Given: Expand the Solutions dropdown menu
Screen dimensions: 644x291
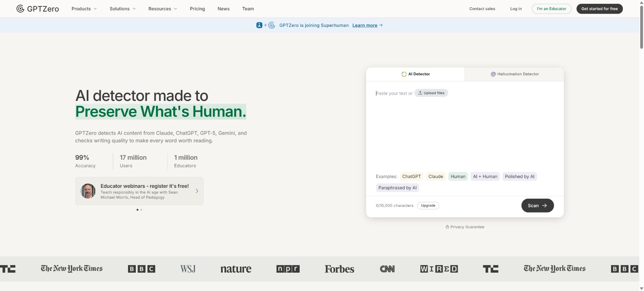Looking at the screenshot, I should [123, 9].
